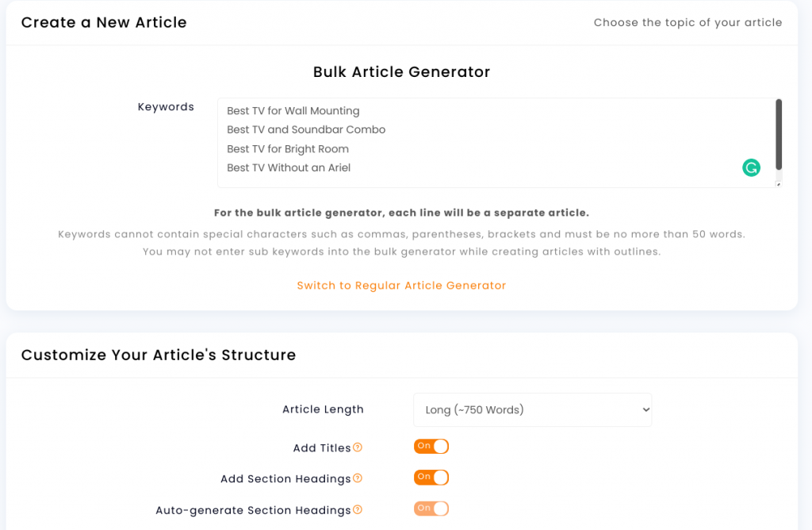This screenshot has height=530, width=812.
Task: Click the Keywords field label
Action: 166,107
